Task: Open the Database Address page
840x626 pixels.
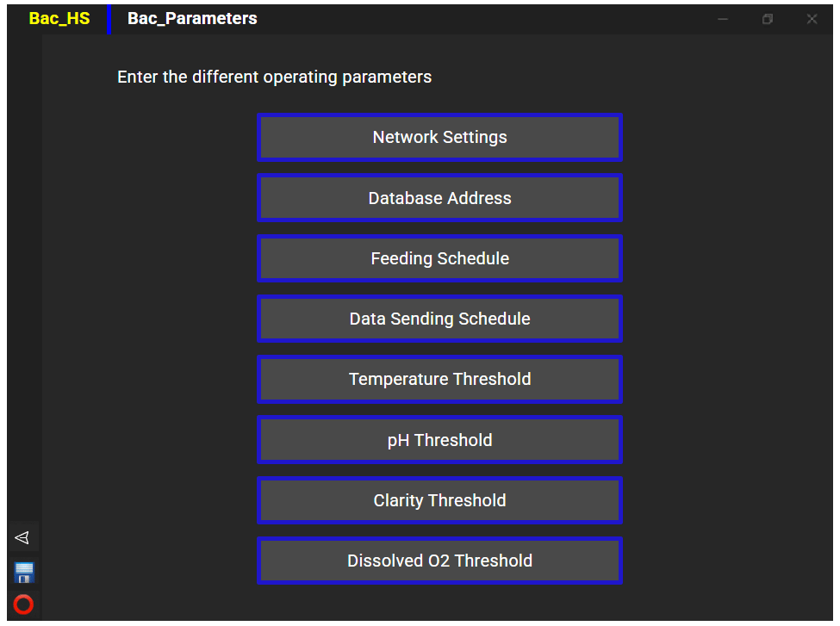Action: (439, 198)
